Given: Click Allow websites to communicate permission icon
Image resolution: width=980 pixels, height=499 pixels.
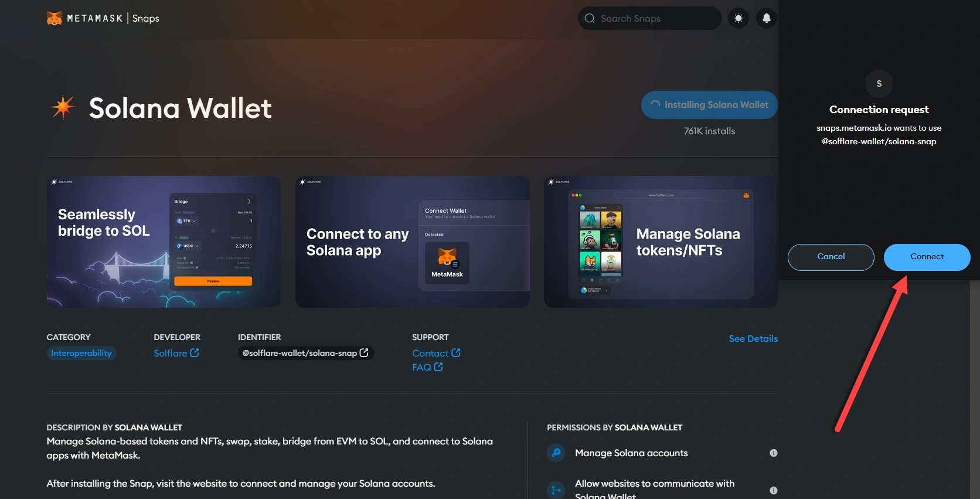Looking at the screenshot, I should [x=556, y=490].
